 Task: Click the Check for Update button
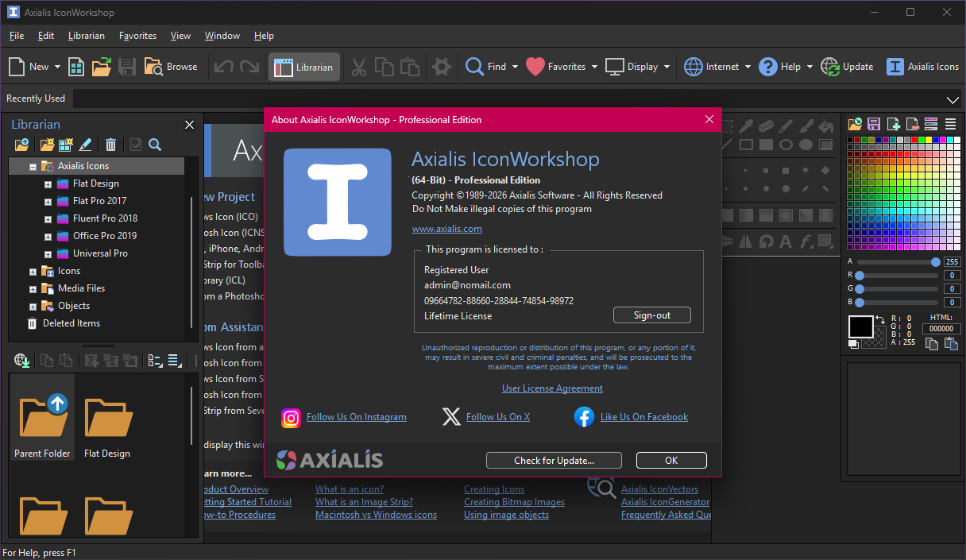(x=554, y=460)
